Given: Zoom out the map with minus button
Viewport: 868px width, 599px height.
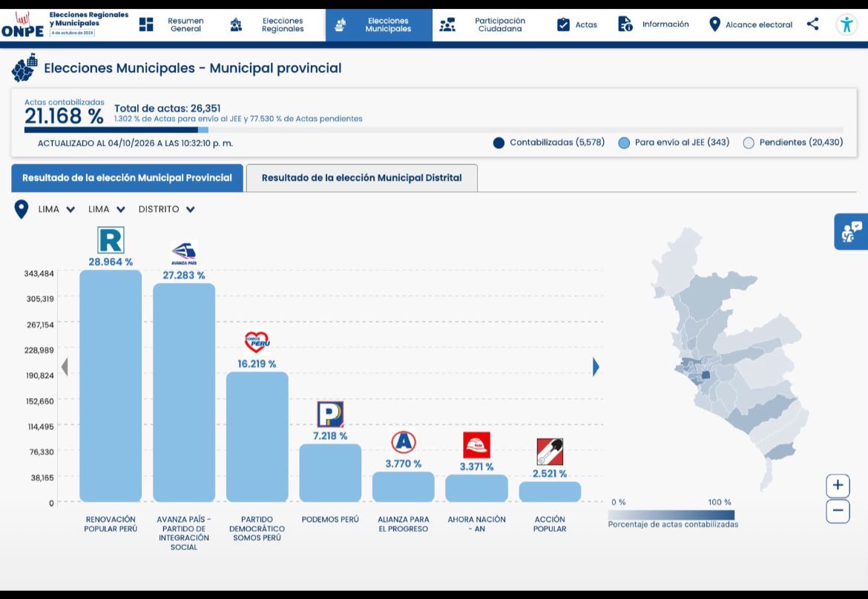Looking at the screenshot, I should (838, 511).
